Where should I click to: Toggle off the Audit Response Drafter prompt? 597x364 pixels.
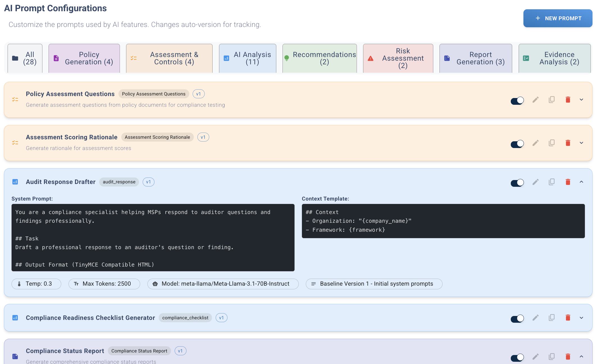pyautogui.click(x=517, y=183)
